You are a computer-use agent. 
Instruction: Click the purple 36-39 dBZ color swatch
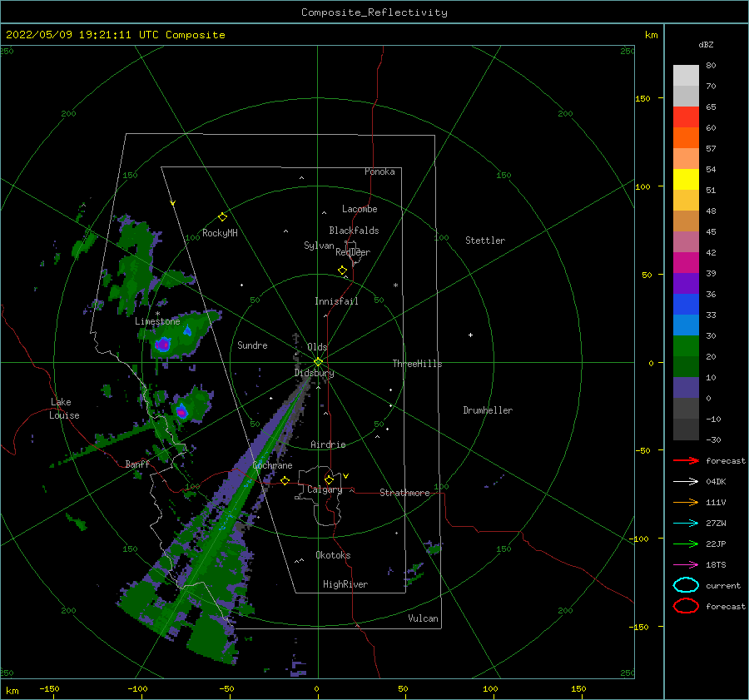[686, 284]
